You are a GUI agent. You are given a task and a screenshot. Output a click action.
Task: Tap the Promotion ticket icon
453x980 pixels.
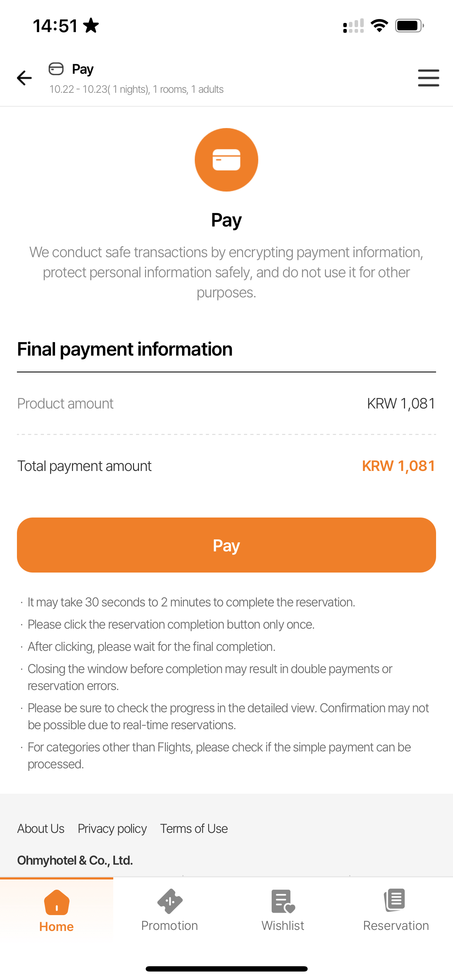pyautogui.click(x=170, y=901)
